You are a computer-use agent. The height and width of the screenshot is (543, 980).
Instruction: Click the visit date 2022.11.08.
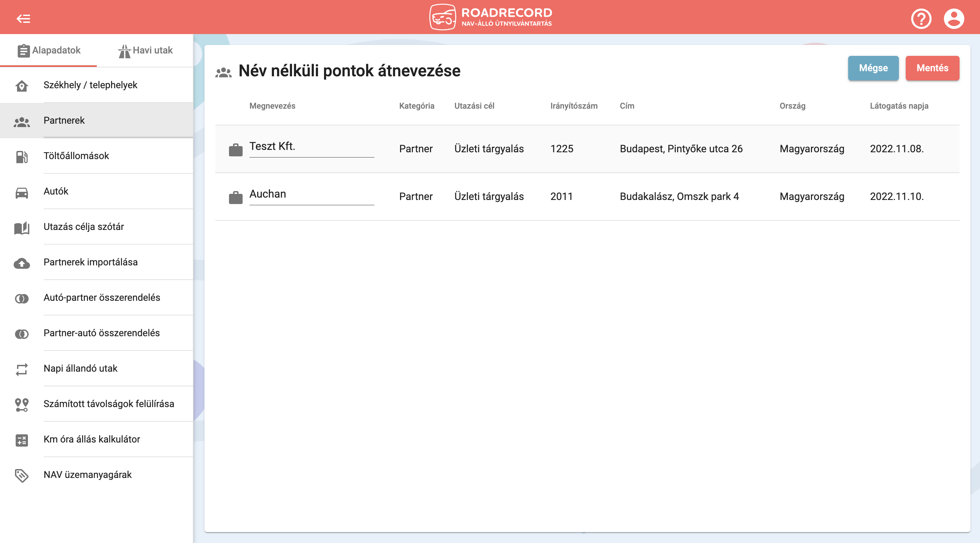pyautogui.click(x=897, y=149)
